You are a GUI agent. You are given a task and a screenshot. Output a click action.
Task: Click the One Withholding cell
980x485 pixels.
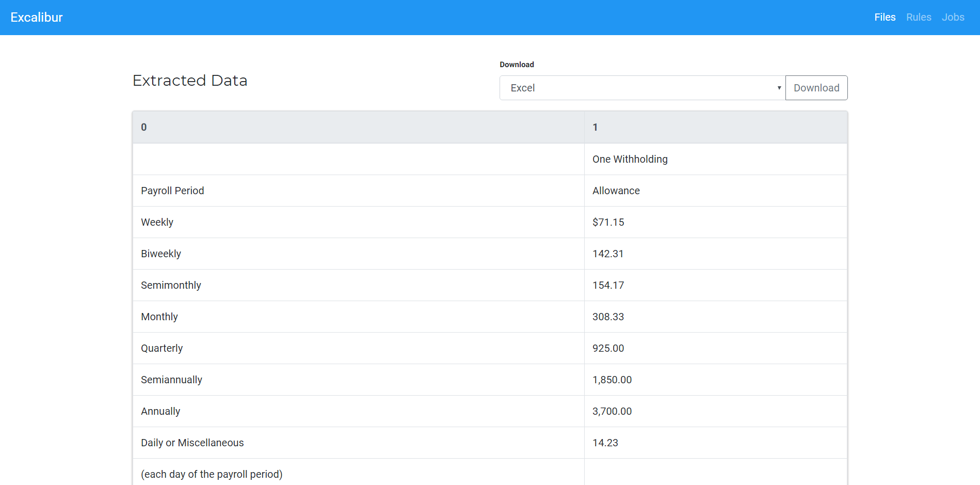click(x=716, y=159)
